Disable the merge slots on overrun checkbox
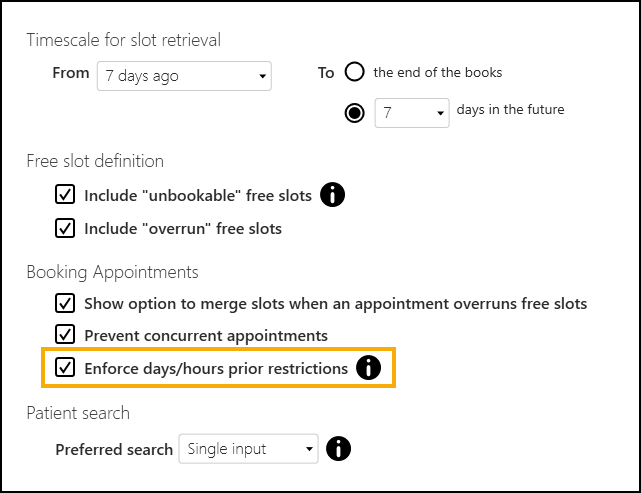The width and height of the screenshot is (641, 493). [65, 302]
